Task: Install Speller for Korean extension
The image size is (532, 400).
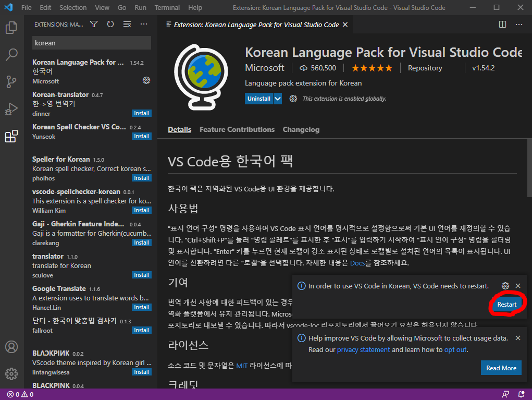Action: tap(142, 178)
